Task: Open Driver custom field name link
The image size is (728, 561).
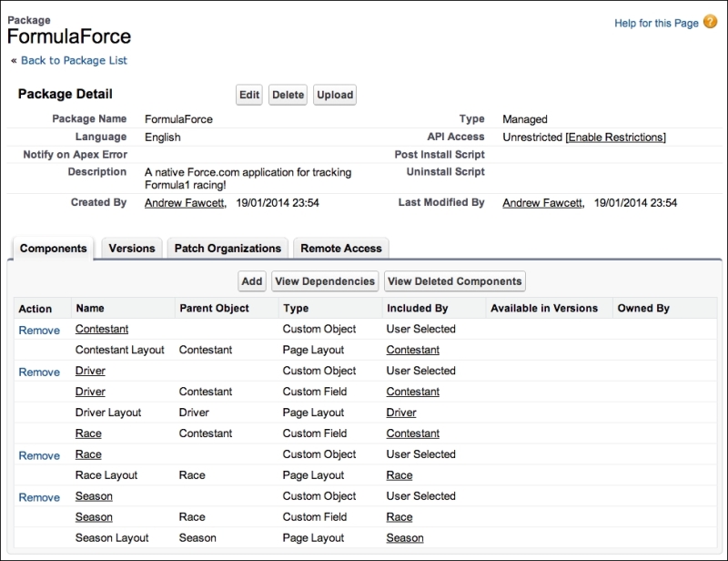Action: [90, 392]
